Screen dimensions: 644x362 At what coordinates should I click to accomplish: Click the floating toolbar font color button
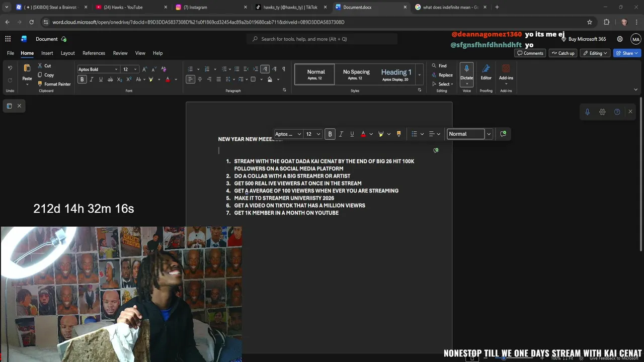pos(363,134)
